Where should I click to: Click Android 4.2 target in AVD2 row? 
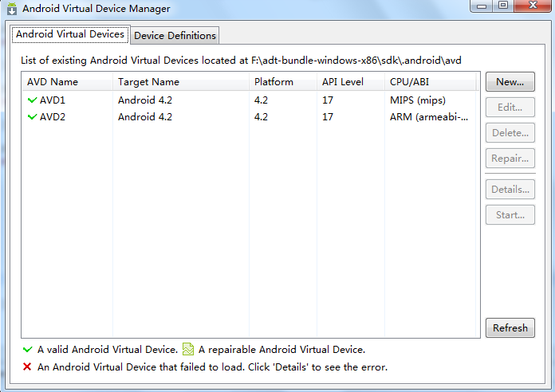pos(145,117)
